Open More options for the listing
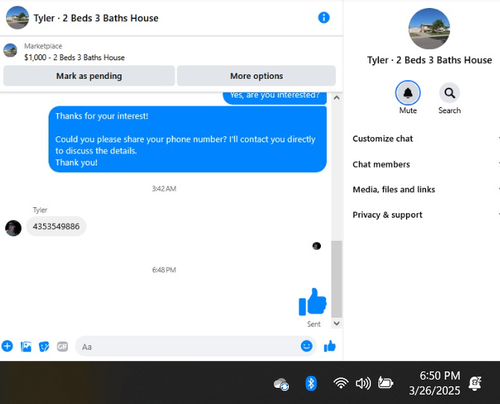 pyautogui.click(x=256, y=76)
